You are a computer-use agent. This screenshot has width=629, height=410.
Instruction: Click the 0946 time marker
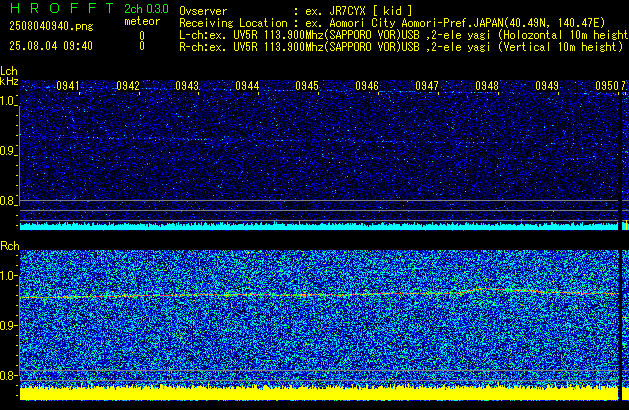[x=367, y=86]
